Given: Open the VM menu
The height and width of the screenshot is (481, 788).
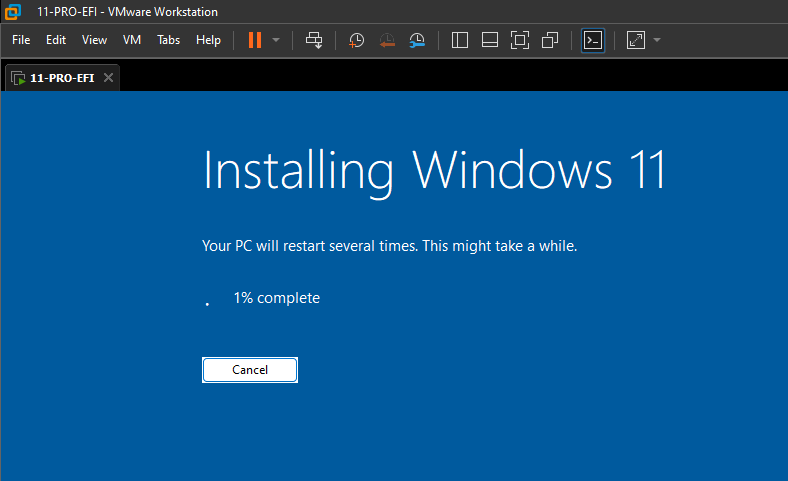Looking at the screenshot, I should (132, 40).
